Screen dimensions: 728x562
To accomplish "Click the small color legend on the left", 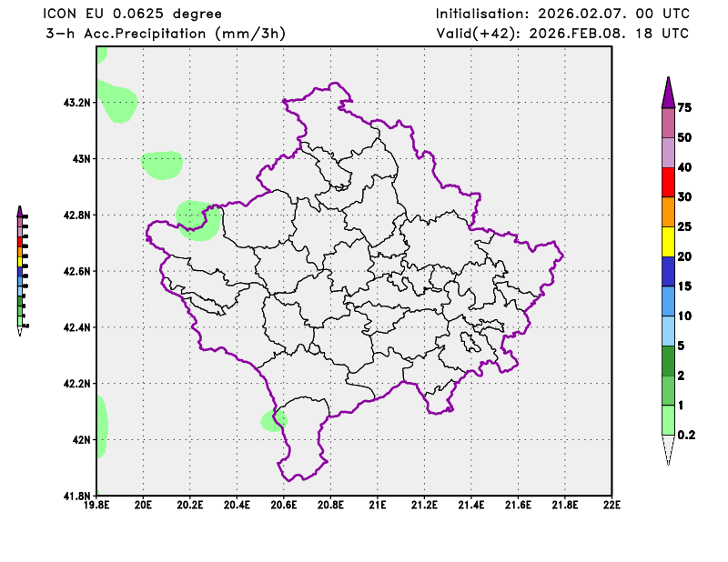I will click(x=21, y=270).
